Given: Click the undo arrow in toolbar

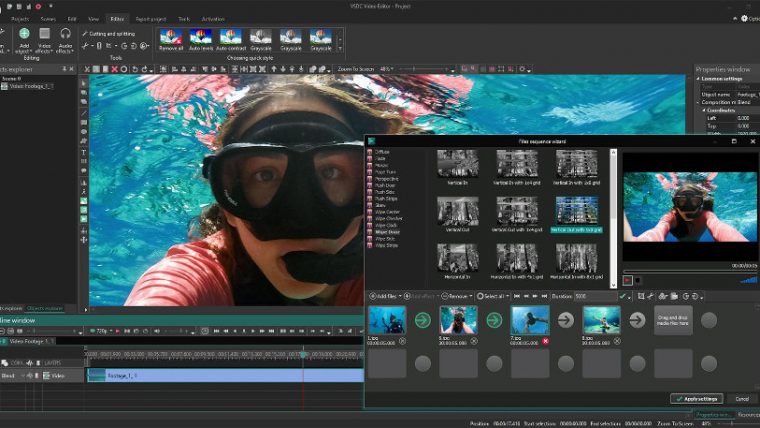Looking at the screenshot, I should [135, 69].
